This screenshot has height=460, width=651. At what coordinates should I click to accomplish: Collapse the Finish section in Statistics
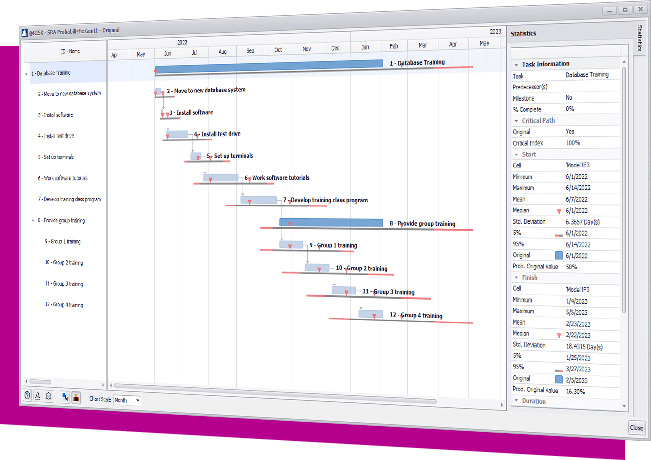(x=516, y=277)
